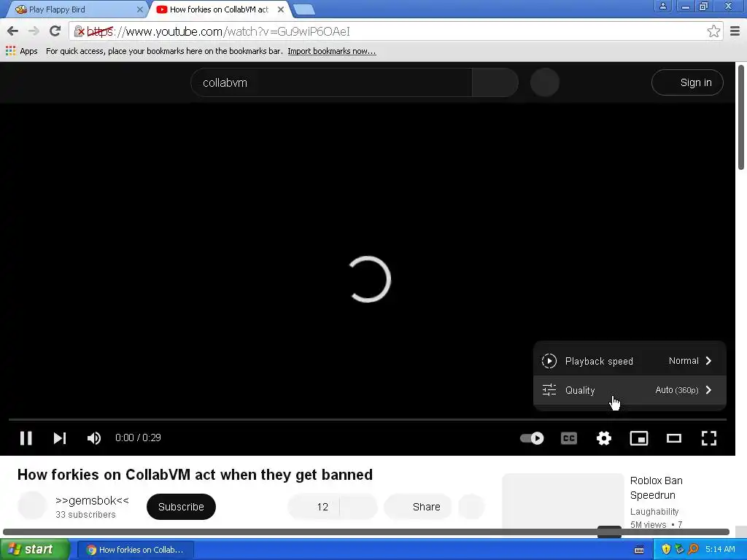Enter fullscreen with the fullscreen icon
Screen dimensions: 747x560
709,438
